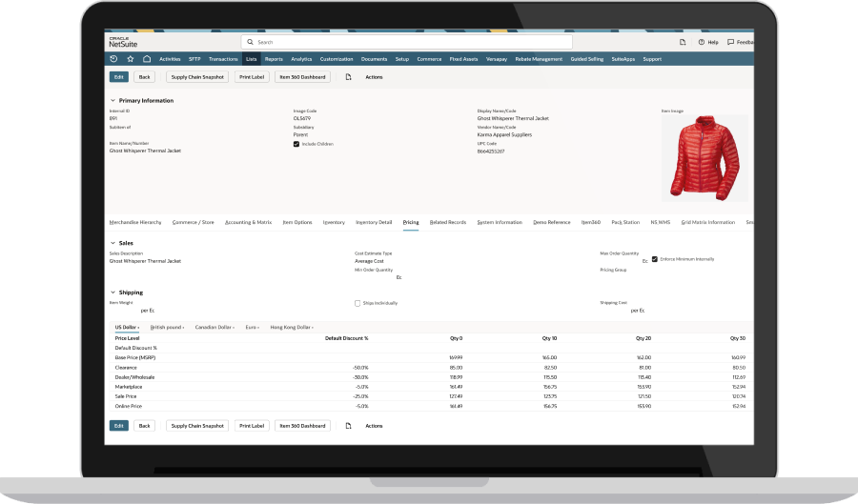Switch to the Accounting & Matrix tab
Viewport: 858px width, 504px height.
[x=249, y=223]
